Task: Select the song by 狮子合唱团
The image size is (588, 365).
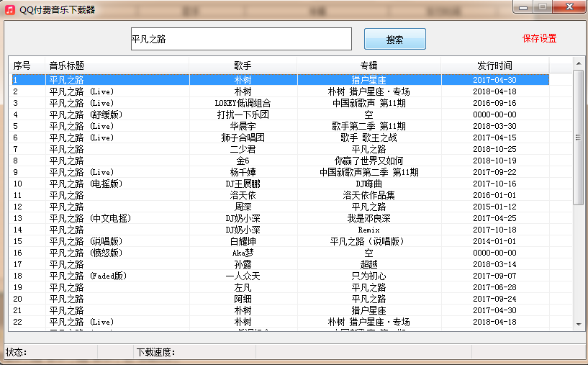Action: [x=279, y=138]
